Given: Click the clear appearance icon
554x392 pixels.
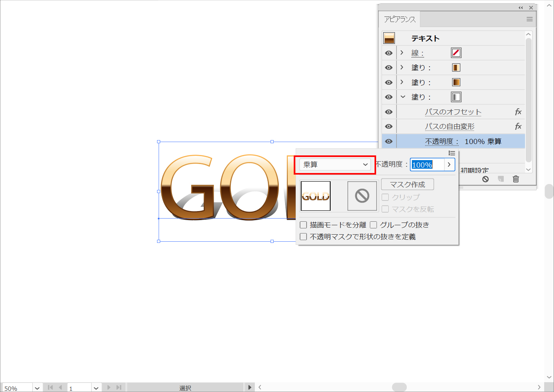Looking at the screenshot, I should coord(485,179).
